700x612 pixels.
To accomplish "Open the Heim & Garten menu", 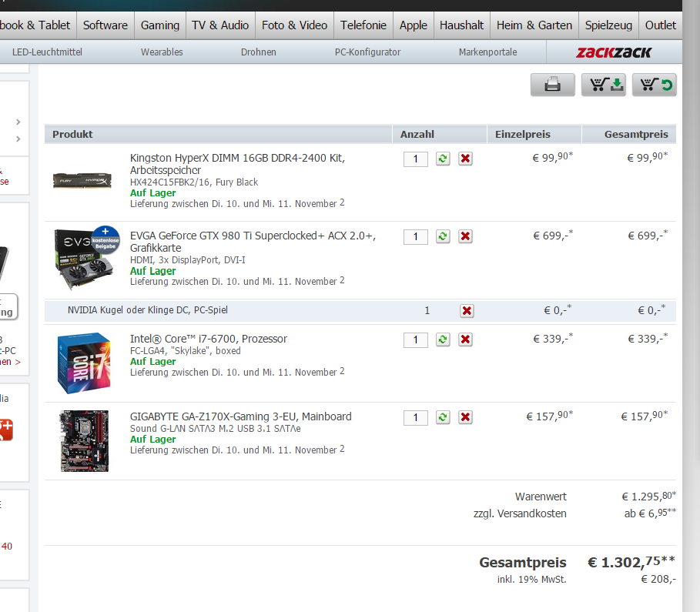I will [x=534, y=25].
